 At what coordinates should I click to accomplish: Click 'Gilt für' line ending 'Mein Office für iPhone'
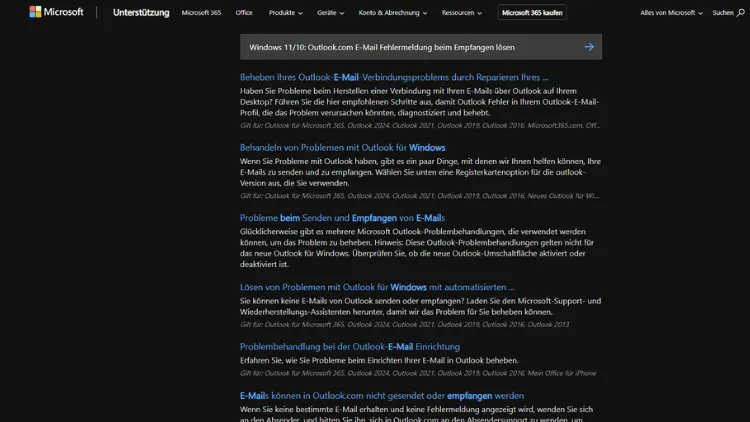418,373
